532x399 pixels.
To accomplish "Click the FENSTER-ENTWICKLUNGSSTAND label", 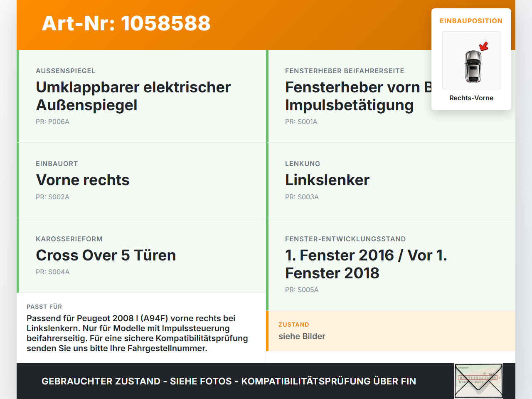I will tap(345, 239).
